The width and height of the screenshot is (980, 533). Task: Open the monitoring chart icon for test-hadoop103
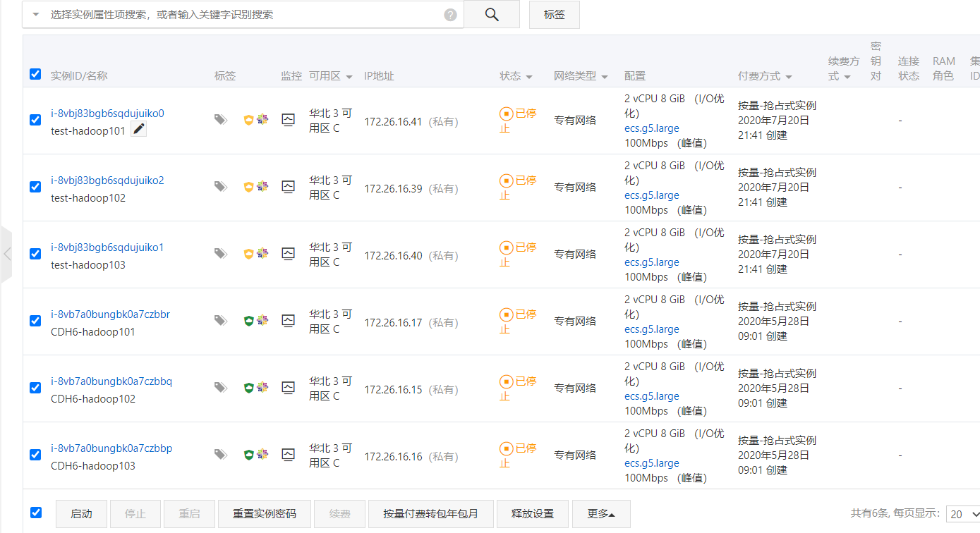(x=288, y=254)
